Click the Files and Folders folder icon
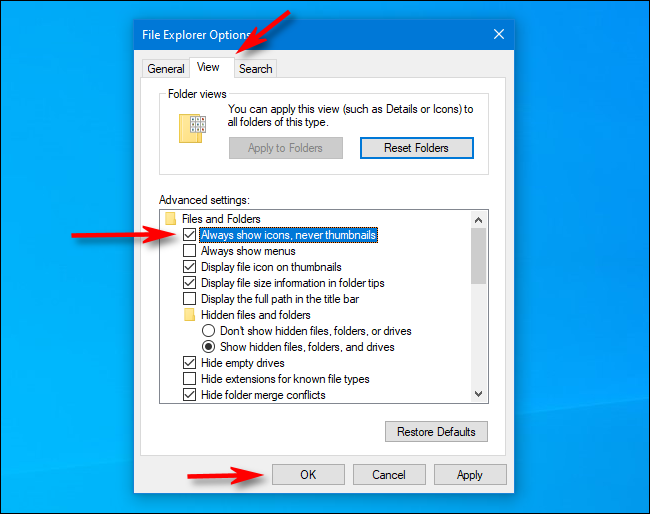Image resolution: width=650 pixels, height=514 pixels. click(x=171, y=219)
